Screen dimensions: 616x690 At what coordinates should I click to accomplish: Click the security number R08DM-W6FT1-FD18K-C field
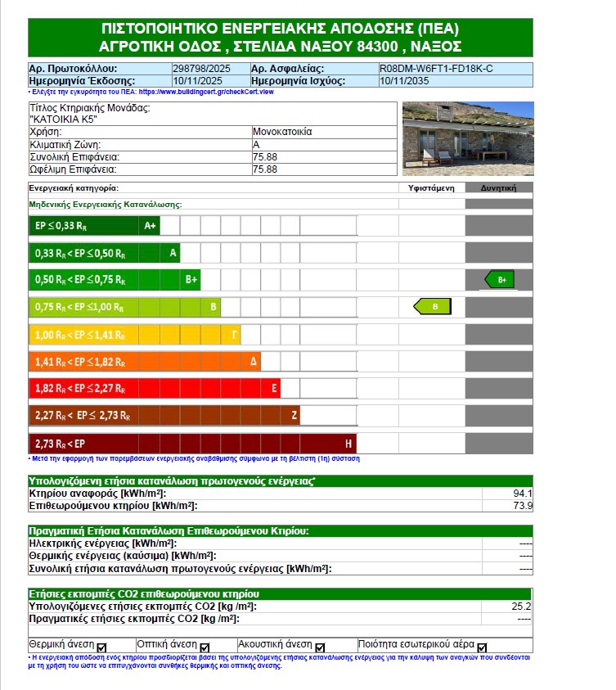(x=454, y=69)
